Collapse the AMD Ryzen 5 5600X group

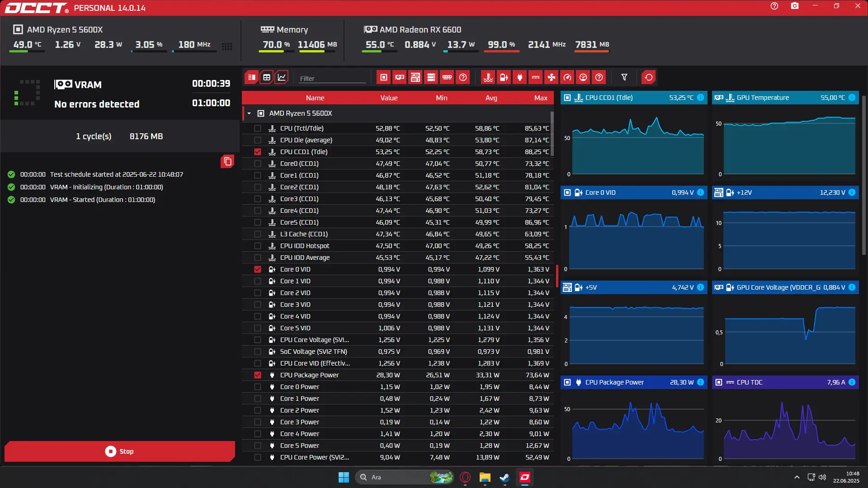tap(249, 113)
